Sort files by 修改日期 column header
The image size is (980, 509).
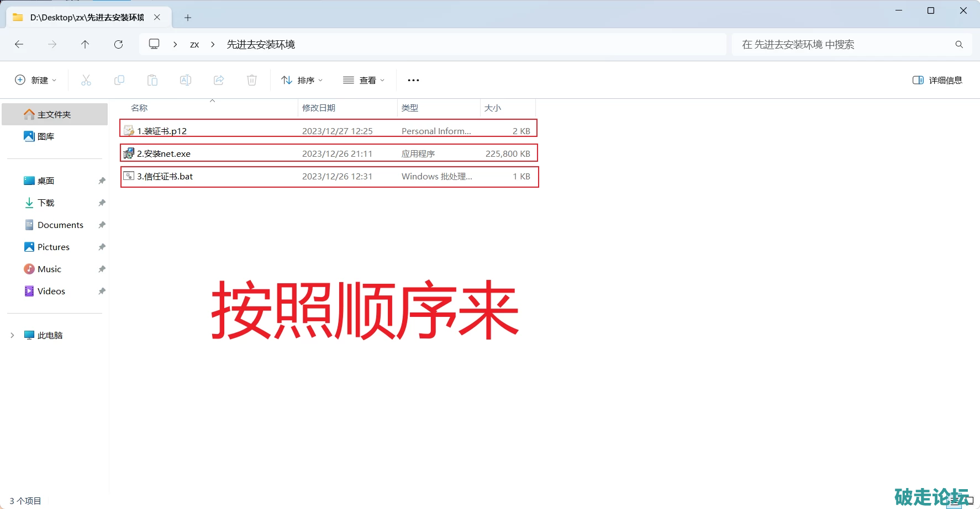(319, 108)
